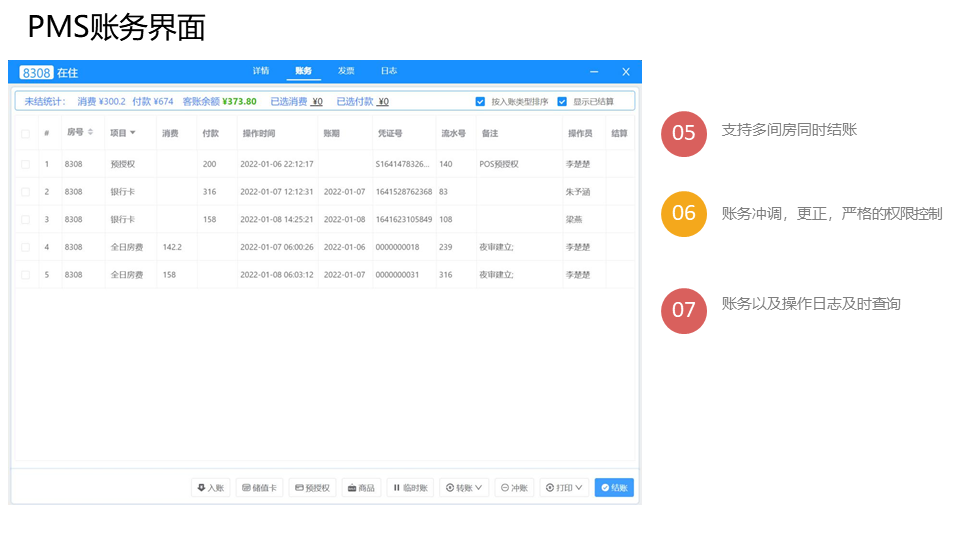Open the 详情 tab
Image resolution: width=960 pixels, height=540 pixels.
point(261,71)
